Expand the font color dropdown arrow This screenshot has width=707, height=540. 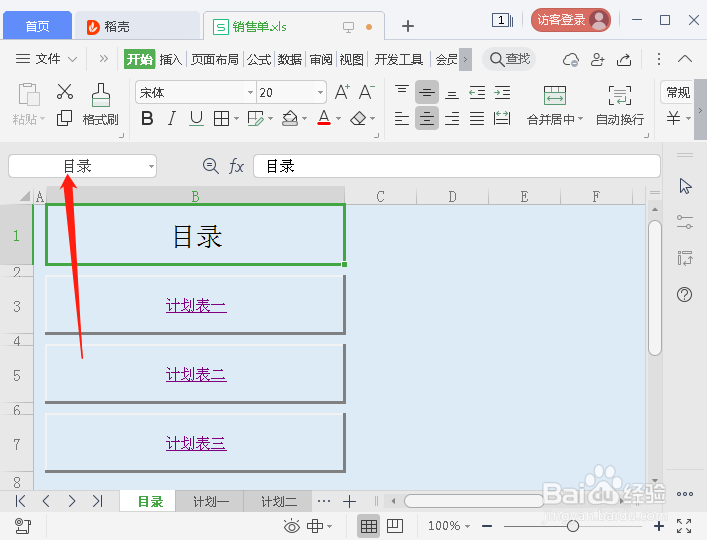[338, 119]
